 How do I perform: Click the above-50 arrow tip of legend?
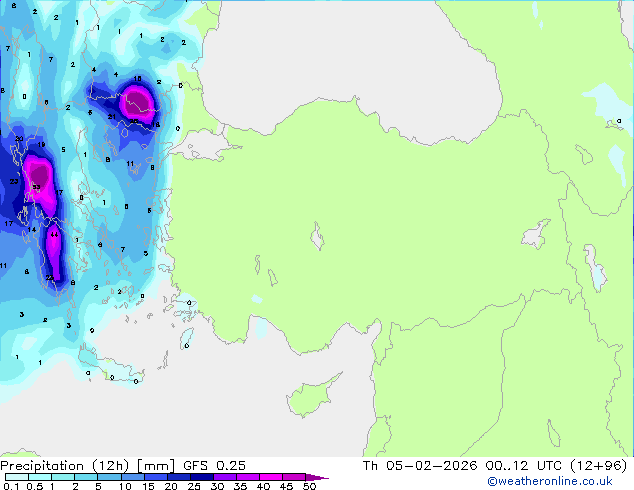pyautogui.click(x=317, y=477)
